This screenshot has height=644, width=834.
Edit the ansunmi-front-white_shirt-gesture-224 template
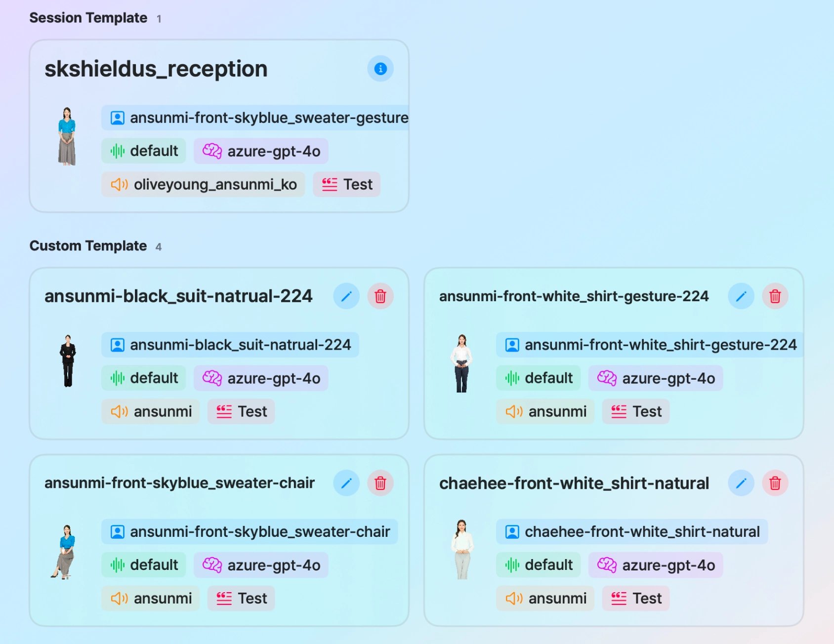coord(741,296)
